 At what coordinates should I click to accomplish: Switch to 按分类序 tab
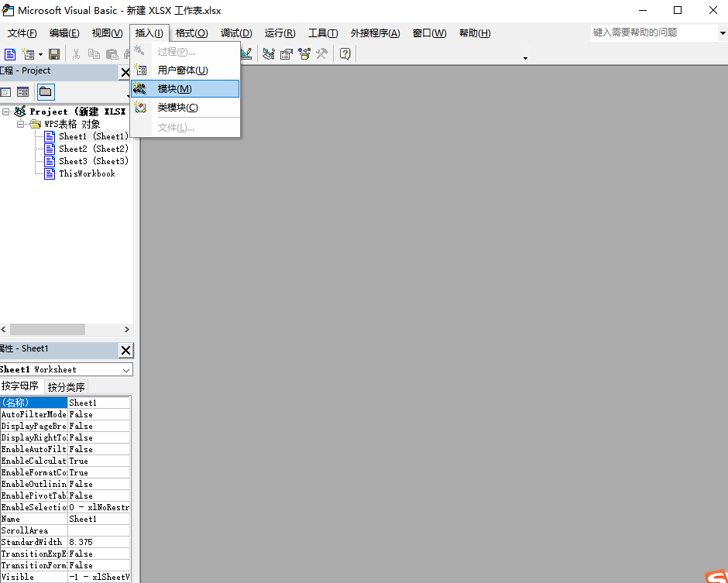point(66,386)
